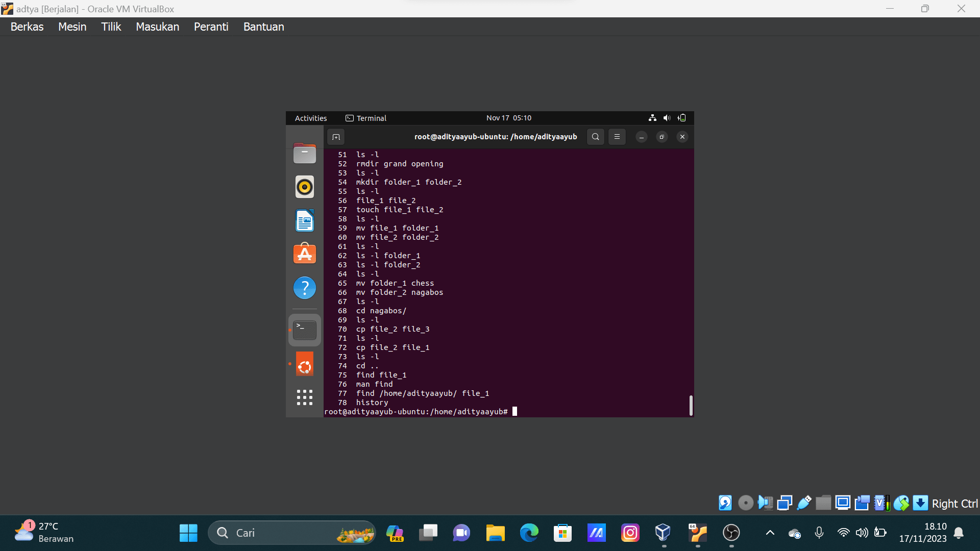This screenshot has height=551, width=980.
Task: Open Microsoft Store from taskbar
Action: (562, 533)
